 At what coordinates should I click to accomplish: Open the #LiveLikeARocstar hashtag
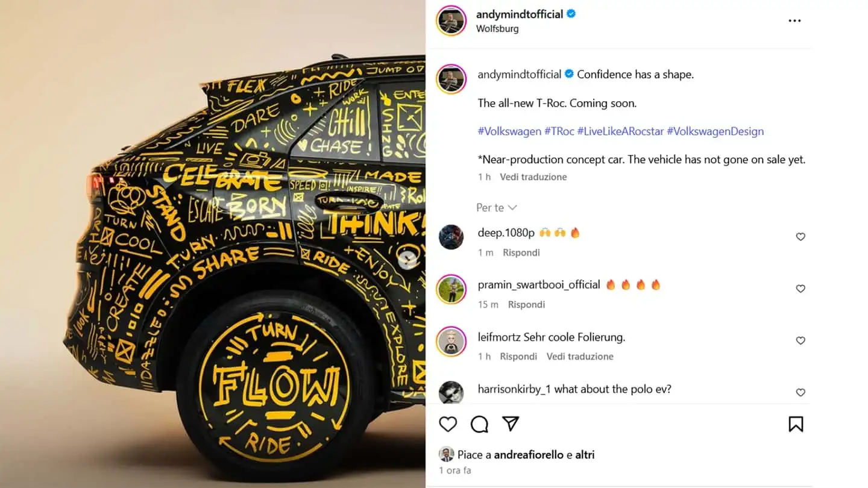point(620,131)
